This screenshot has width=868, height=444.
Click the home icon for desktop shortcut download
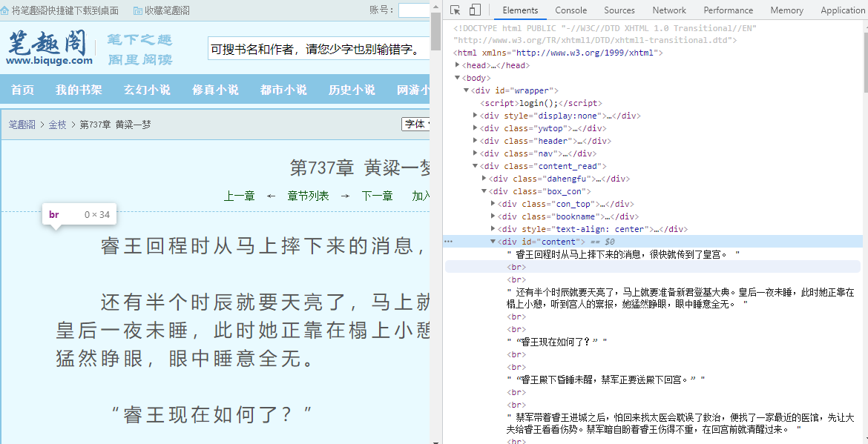[x=4, y=10]
